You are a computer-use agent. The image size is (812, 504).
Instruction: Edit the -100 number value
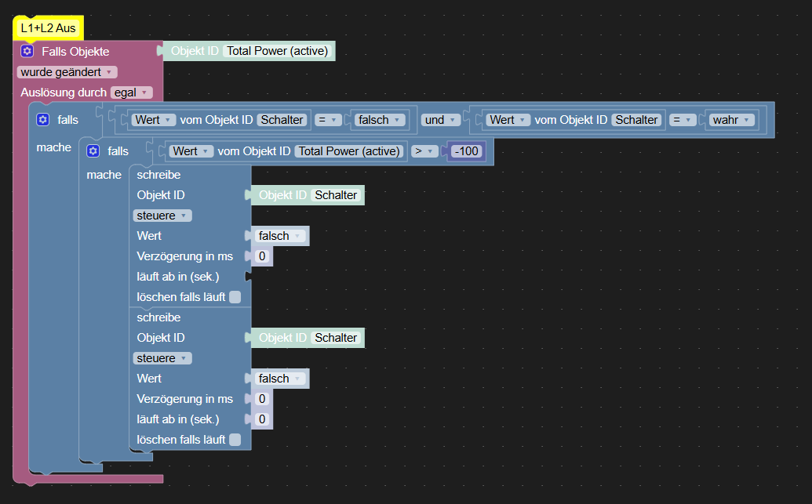coord(467,151)
